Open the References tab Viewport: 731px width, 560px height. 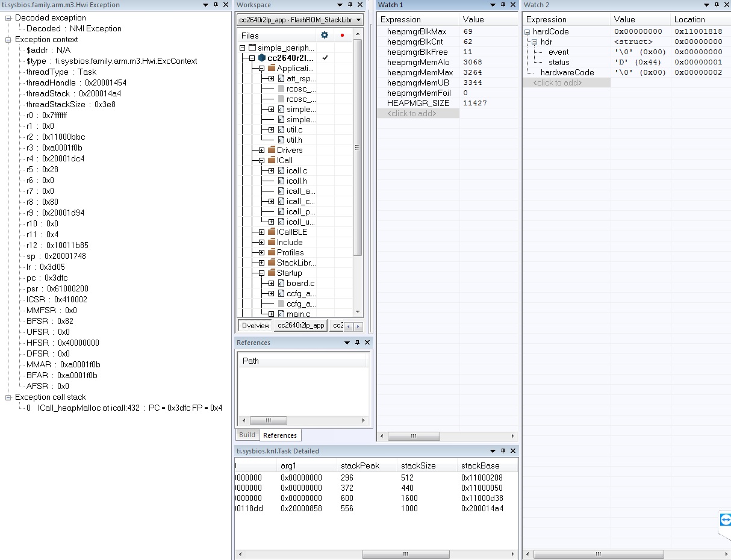click(280, 435)
